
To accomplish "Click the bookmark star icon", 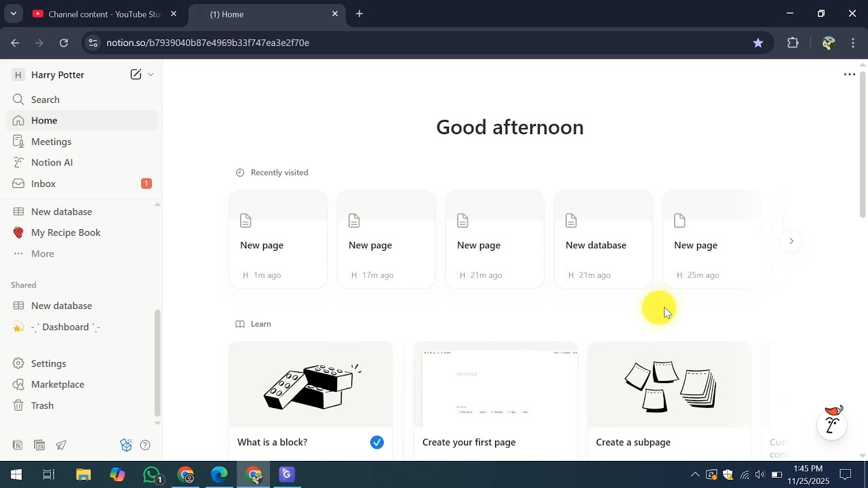I will click(x=758, y=43).
